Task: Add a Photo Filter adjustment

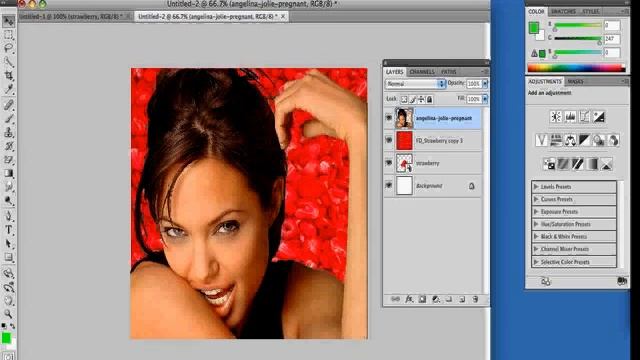Action: 599,140
